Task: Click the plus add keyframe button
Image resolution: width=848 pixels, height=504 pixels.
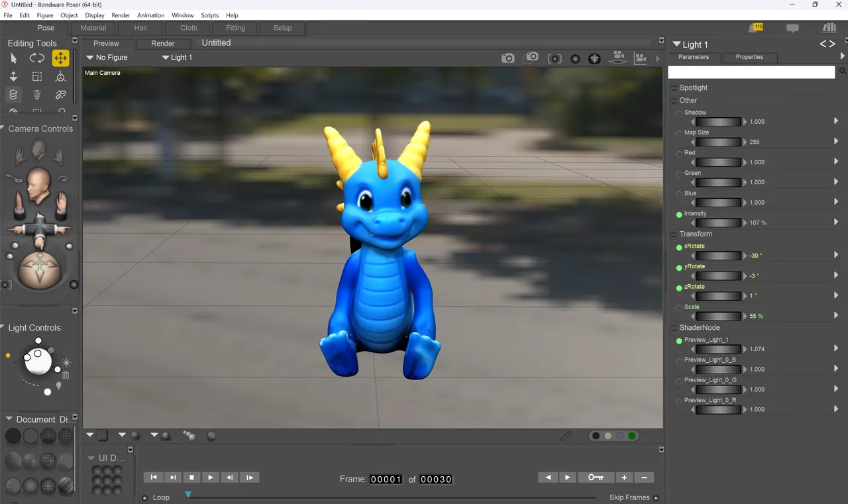Action: [624, 477]
